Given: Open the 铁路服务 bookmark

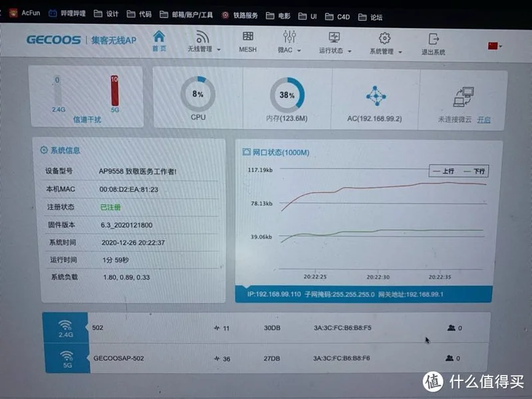Looking at the screenshot, I should click(x=239, y=15).
